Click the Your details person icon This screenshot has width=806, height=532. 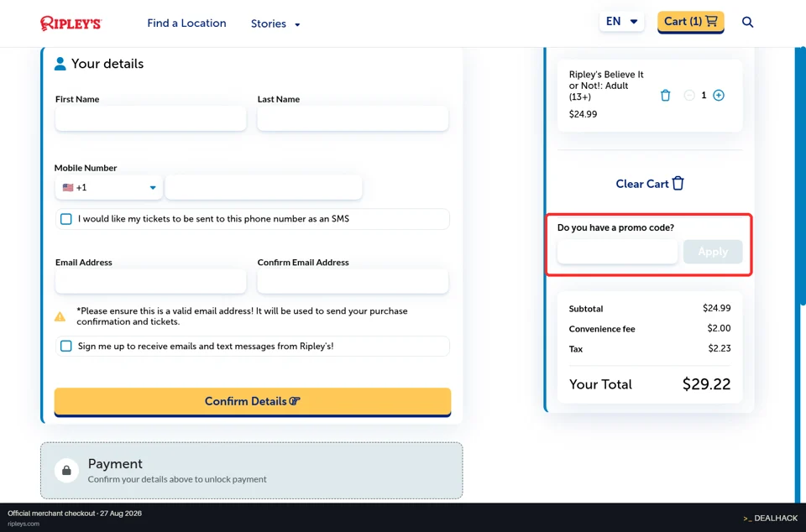[60, 64]
